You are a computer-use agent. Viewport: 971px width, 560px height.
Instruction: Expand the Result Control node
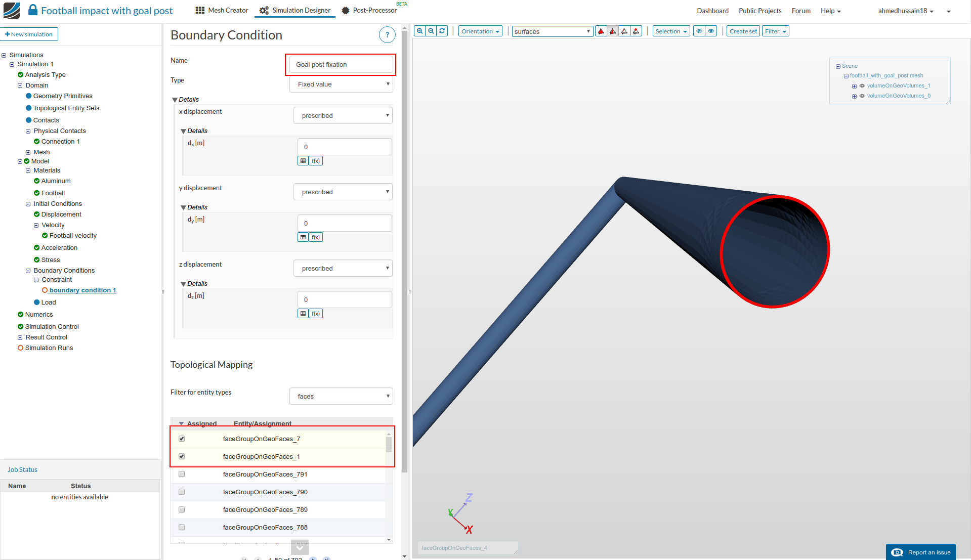(20, 338)
